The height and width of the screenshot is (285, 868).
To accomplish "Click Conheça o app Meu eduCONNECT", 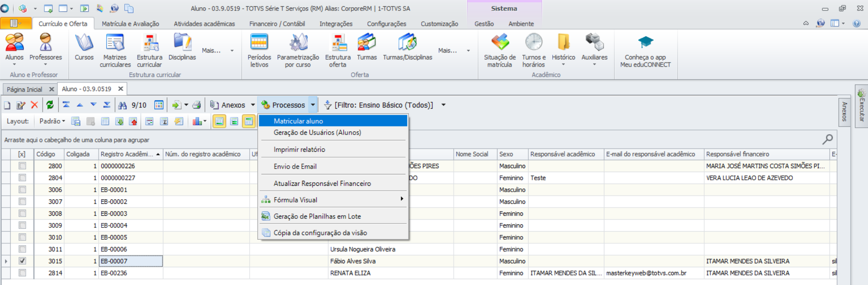I will coord(645,50).
